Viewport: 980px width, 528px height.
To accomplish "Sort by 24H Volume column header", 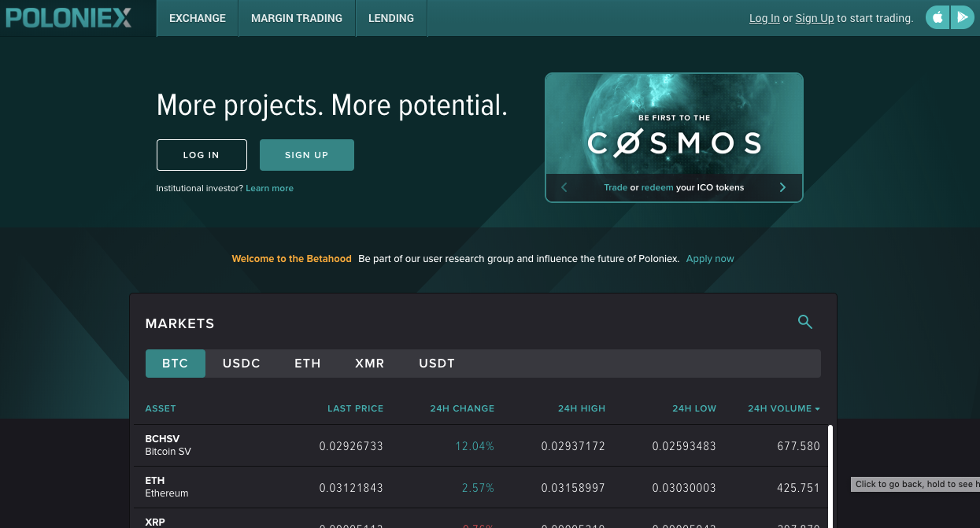I will (784, 408).
